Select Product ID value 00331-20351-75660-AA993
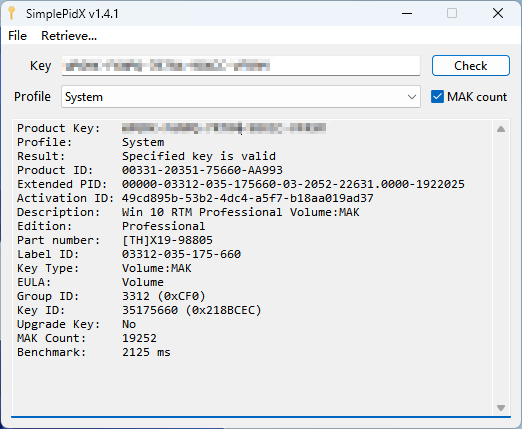Image resolution: width=522 pixels, height=429 pixels. coord(202,170)
